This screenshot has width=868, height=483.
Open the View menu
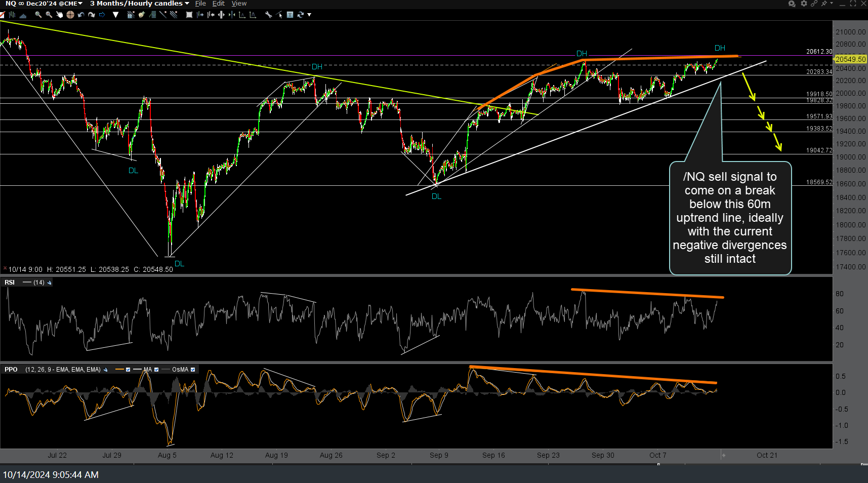(x=239, y=4)
